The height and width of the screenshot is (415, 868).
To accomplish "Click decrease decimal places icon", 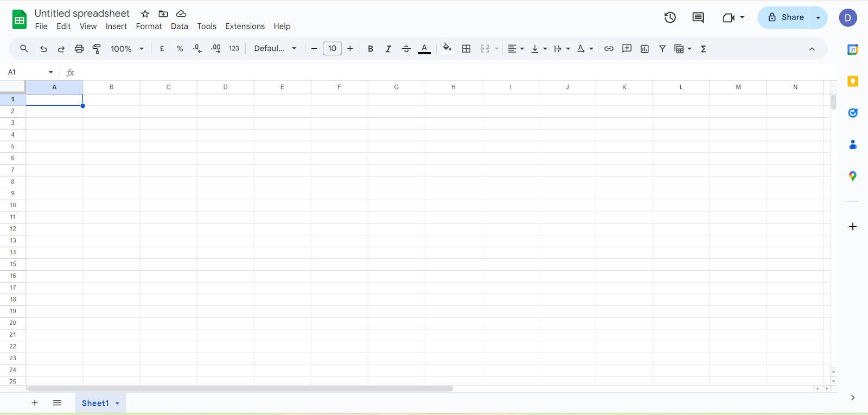I will tap(197, 49).
